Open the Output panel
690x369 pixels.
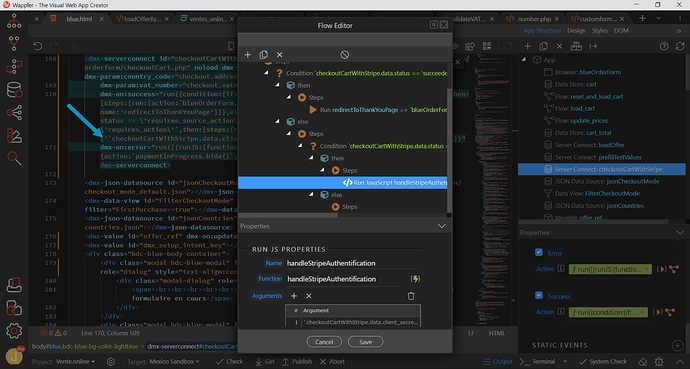(x=498, y=362)
